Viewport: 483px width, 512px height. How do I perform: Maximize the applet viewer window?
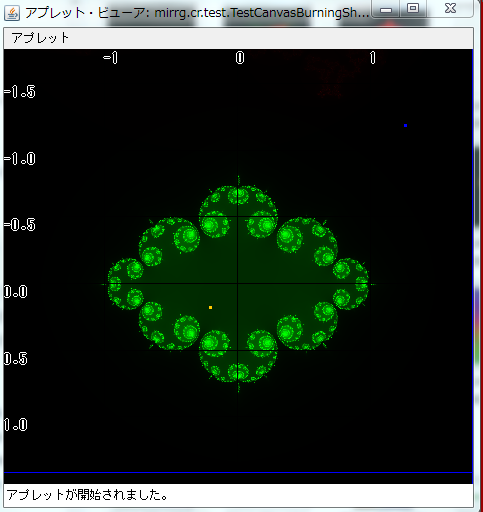pos(413,8)
